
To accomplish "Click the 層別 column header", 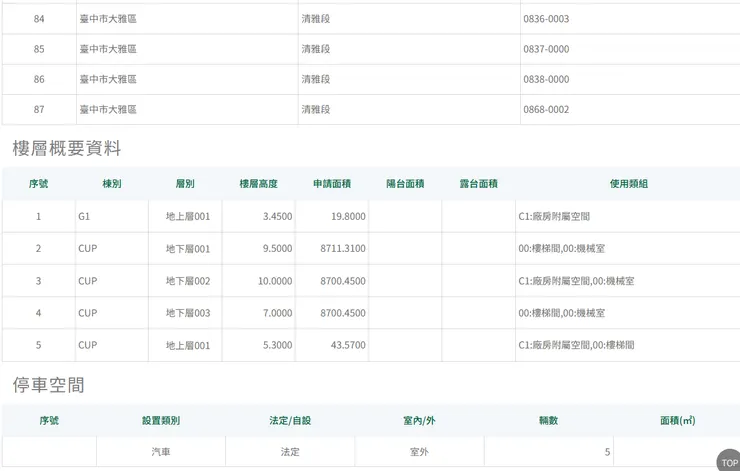I will (x=185, y=184).
